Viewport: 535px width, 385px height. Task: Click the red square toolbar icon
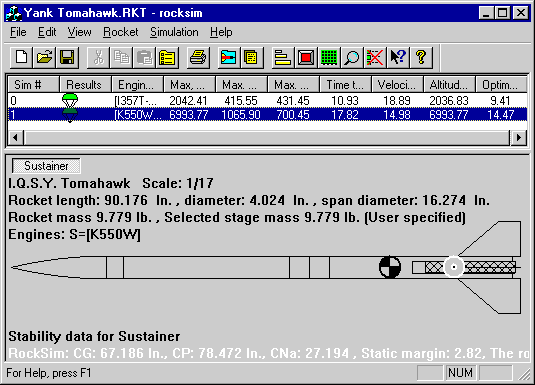tap(306, 57)
